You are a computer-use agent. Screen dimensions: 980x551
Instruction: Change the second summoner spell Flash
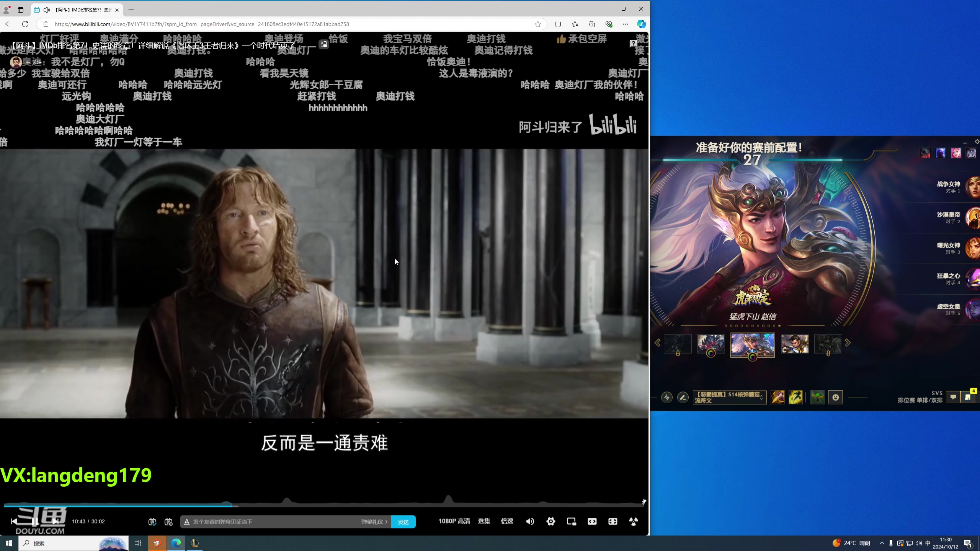point(795,398)
